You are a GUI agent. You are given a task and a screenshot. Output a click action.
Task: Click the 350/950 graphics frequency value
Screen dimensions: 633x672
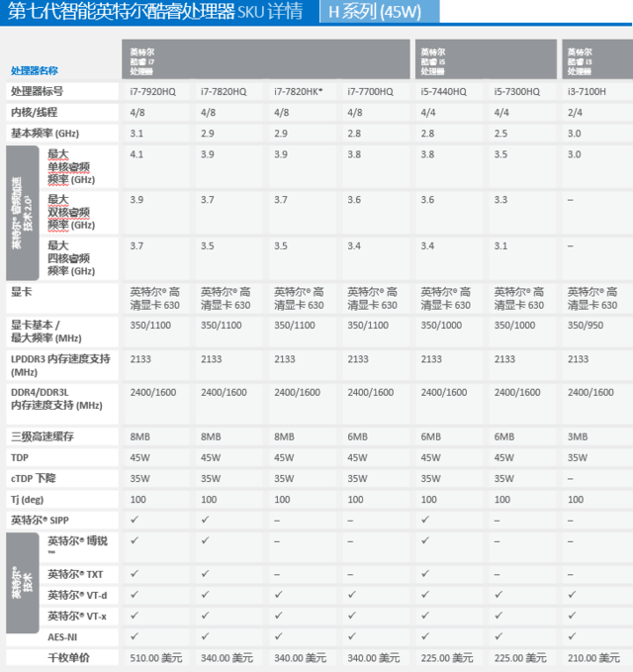(x=586, y=326)
